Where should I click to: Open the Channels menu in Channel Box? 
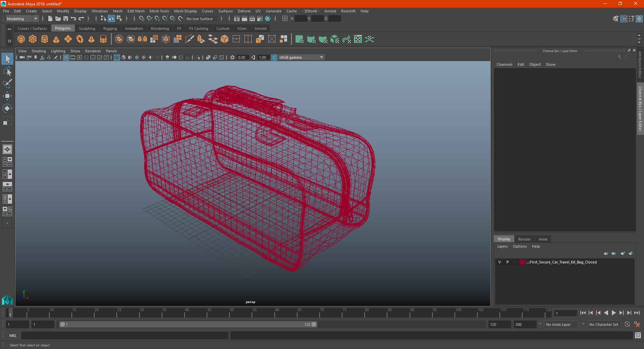click(x=504, y=64)
